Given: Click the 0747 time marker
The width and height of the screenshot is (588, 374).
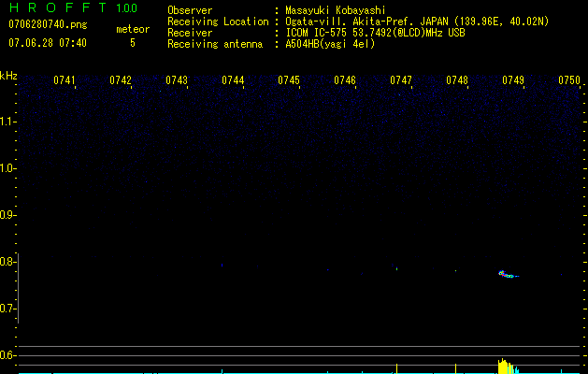Looking at the screenshot, I should point(401,80).
